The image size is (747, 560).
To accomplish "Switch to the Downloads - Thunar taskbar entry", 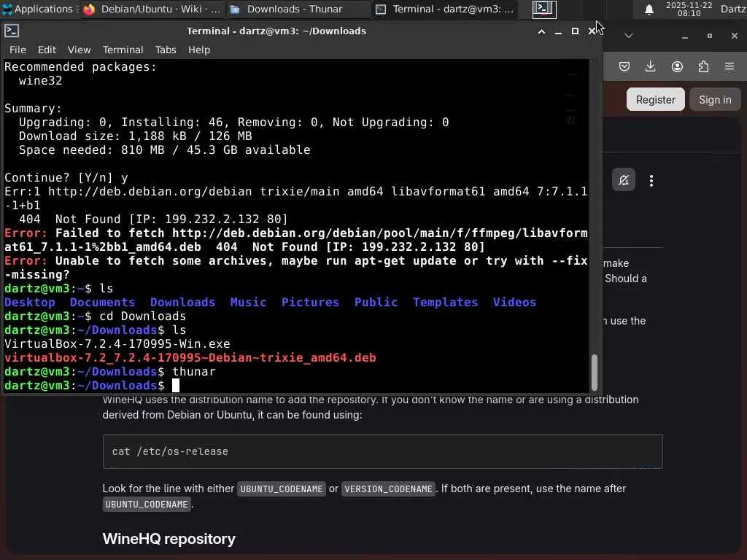I will click(296, 9).
